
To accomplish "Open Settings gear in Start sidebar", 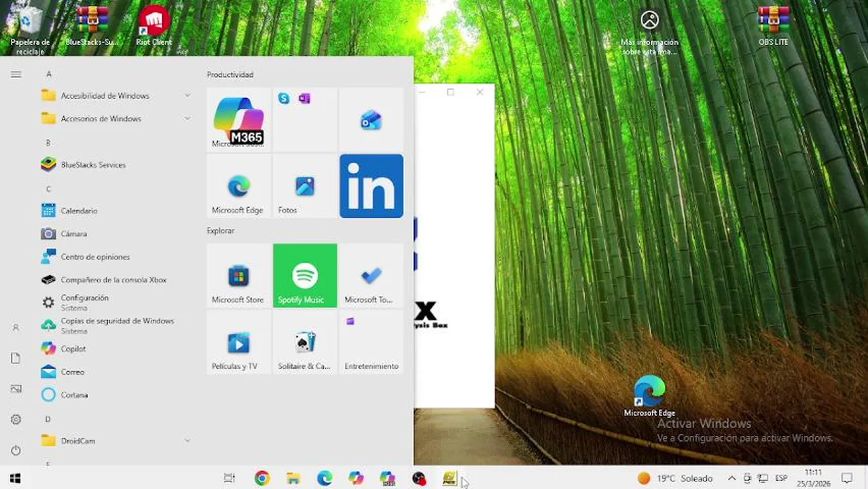I will (16, 420).
